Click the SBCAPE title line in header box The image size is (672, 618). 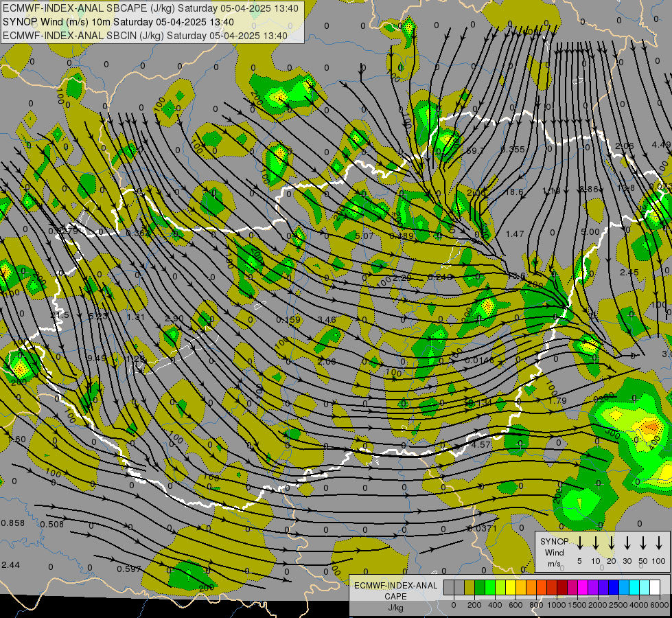click(x=150, y=8)
